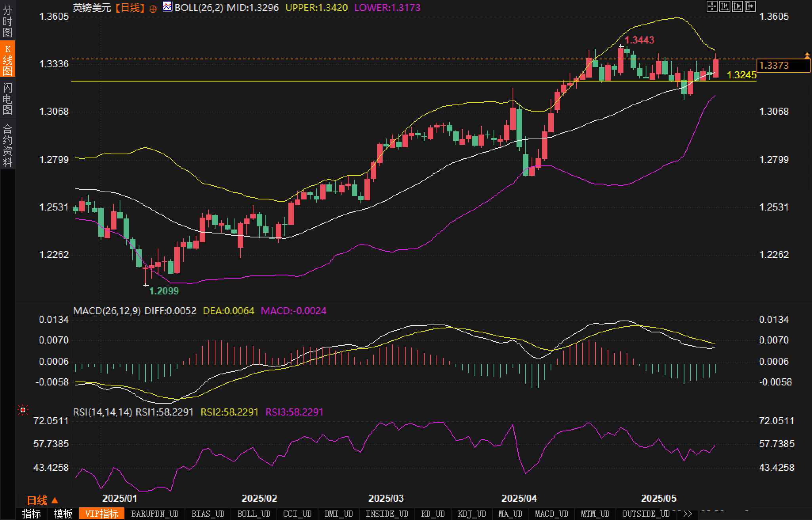Switch to 分时图 view
Image resolution: width=812 pixels, height=520 pixels.
[8, 21]
